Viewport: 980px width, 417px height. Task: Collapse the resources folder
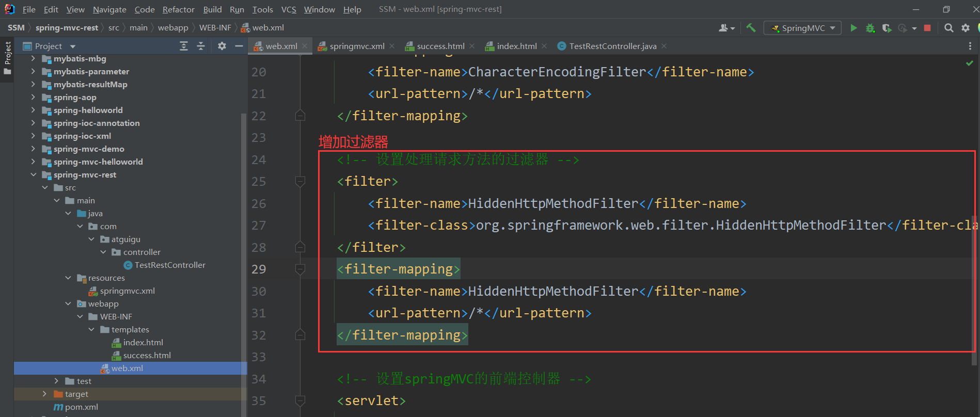[68, 278]
